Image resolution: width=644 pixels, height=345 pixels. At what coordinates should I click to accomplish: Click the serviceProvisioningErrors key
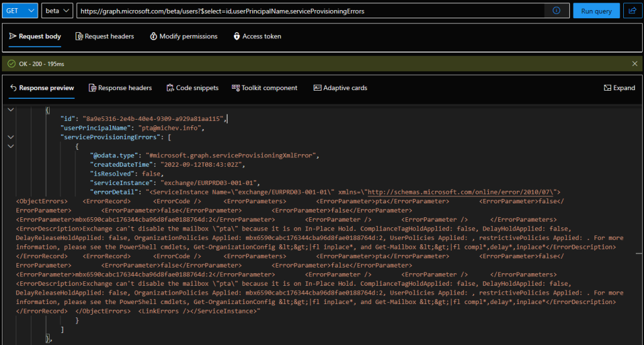[x=111, y=137]
